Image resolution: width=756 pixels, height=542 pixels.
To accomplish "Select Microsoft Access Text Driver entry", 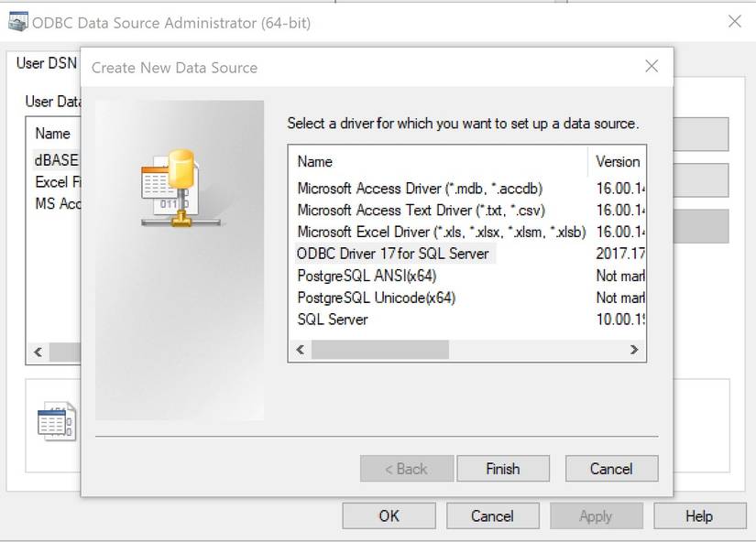I will point(421,210).
